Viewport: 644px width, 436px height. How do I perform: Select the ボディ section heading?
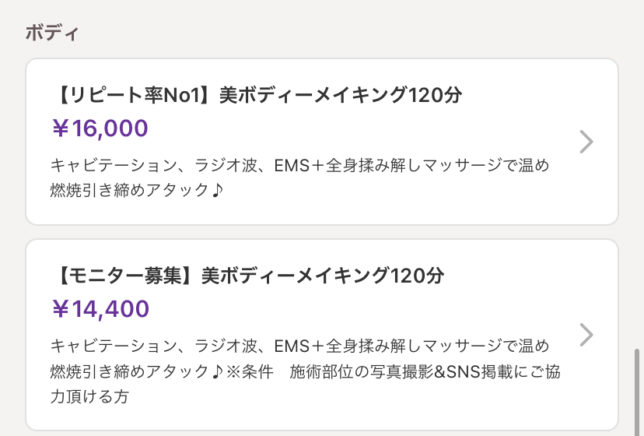click(52, 32)
